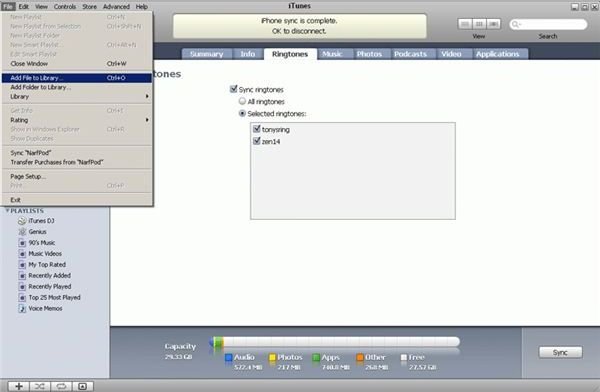
Task: Open the Advanced menu
Action: (x=116, y=7)
